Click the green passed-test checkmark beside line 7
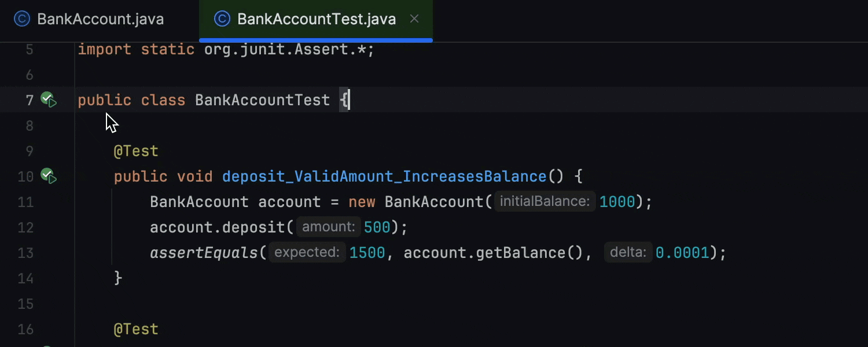The height and width of the screenshot is (347, 868). point(47,97)
